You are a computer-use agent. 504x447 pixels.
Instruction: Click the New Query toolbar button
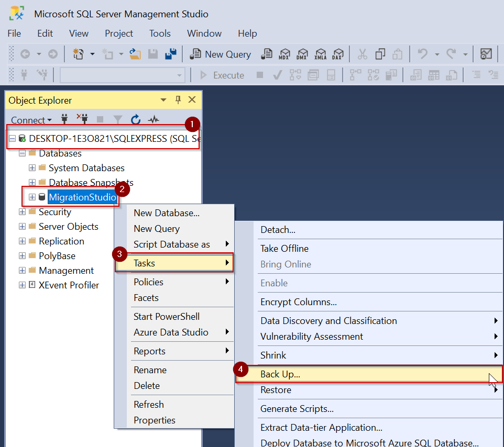click(220, 54)
